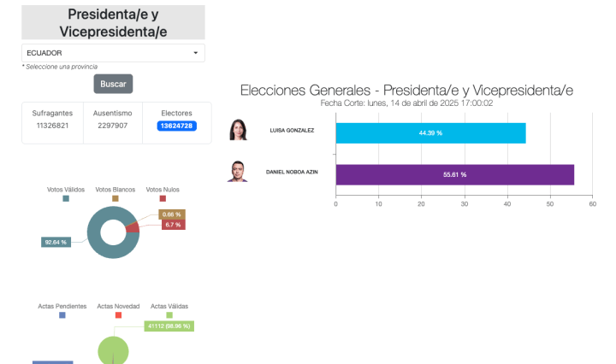Click the Presidenta/e y Vicepresidenta/e header
Screen dimensions: 616x364
(113, 22)
